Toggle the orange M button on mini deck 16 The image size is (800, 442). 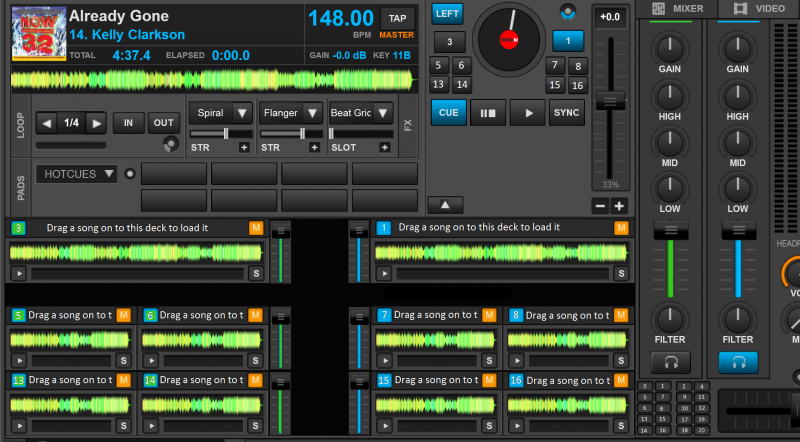(x=621, y=380)
